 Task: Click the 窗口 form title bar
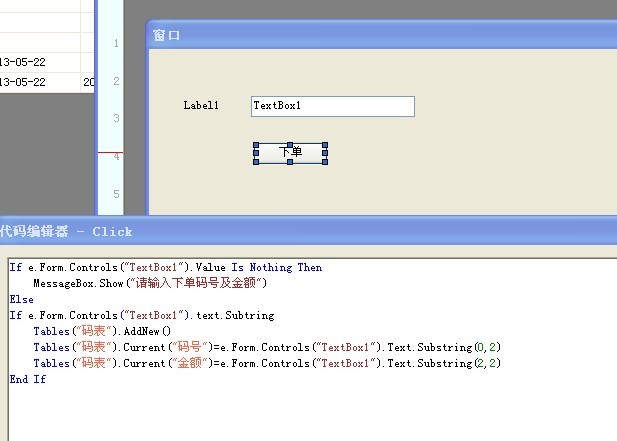(381, 35)
